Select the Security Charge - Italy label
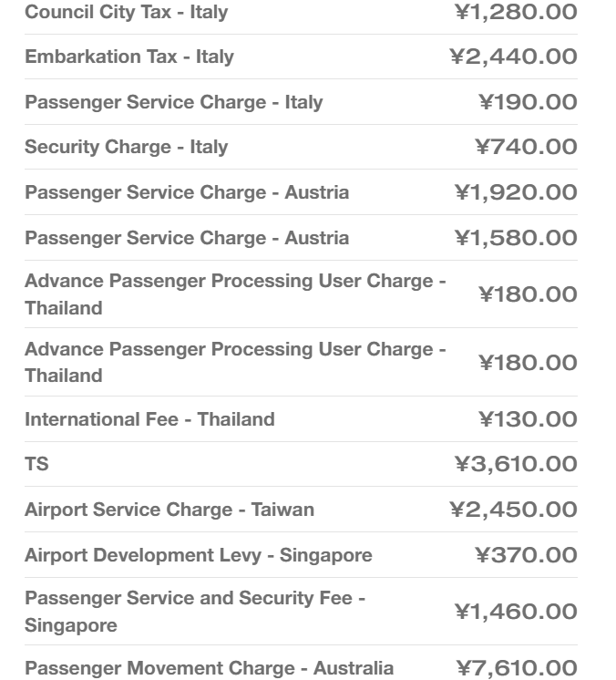616x680 pixels. click(126, 147)
